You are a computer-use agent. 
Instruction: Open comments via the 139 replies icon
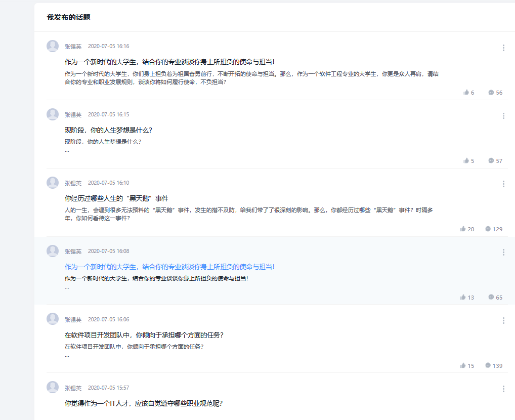(488, 365)
